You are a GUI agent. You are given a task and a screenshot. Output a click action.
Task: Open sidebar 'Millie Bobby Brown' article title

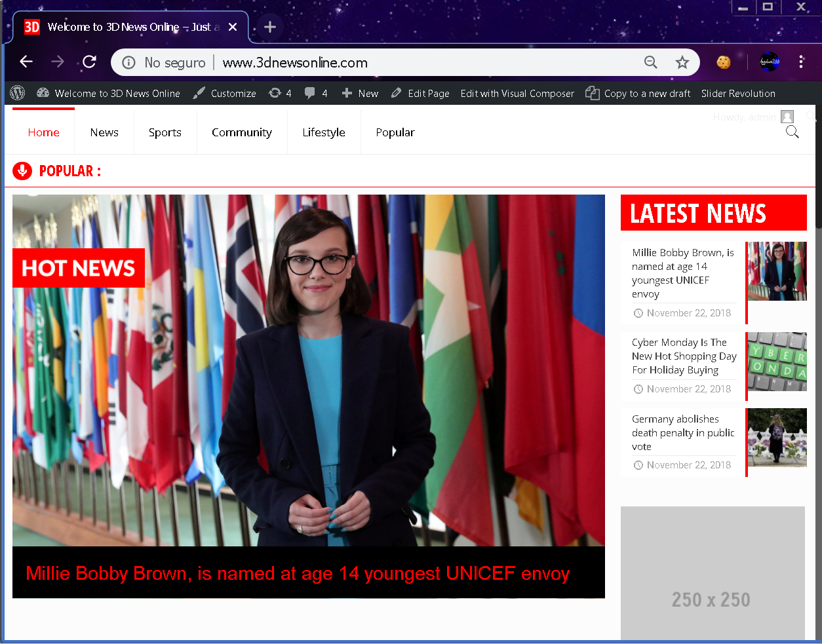(x=683, y=273)
